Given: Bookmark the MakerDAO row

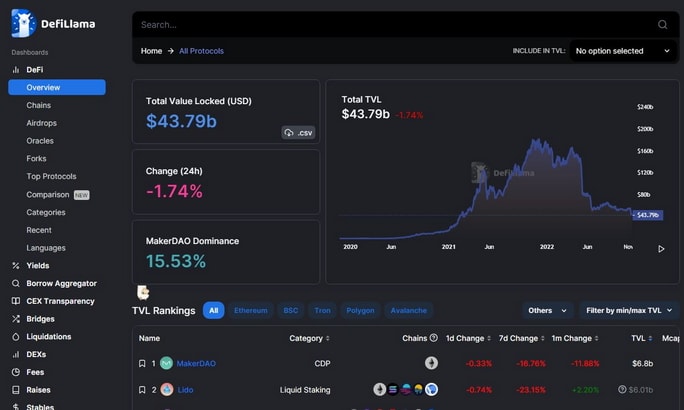Looking at the screenshot, I should tap(142, 363).
